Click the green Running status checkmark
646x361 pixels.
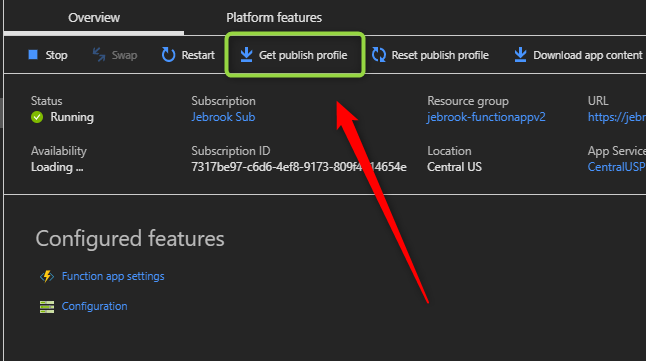(x=37, y=117)
